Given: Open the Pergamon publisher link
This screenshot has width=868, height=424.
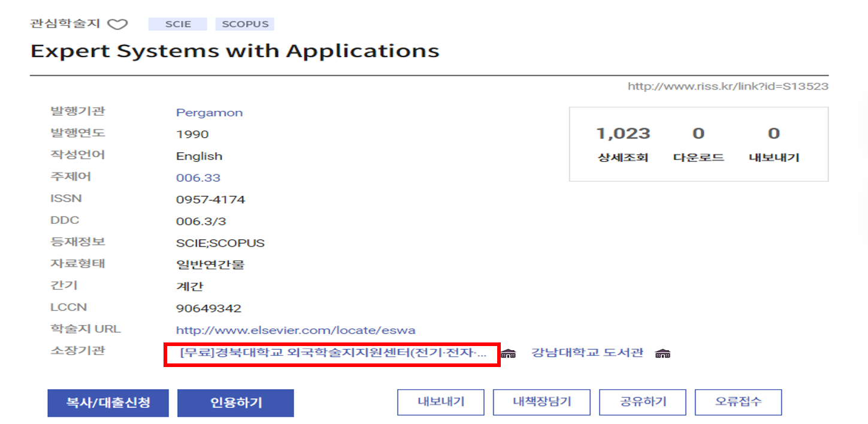Looking at the screenshot, I should 209,113.
